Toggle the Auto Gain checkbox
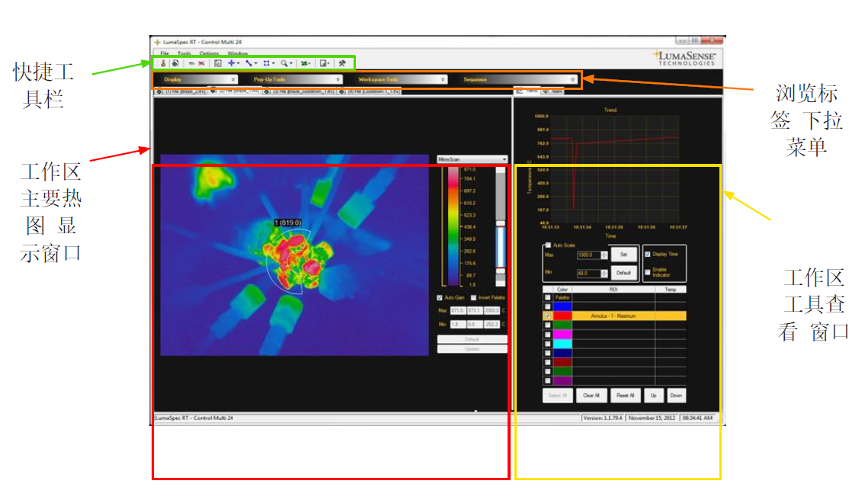 (440, 298)
